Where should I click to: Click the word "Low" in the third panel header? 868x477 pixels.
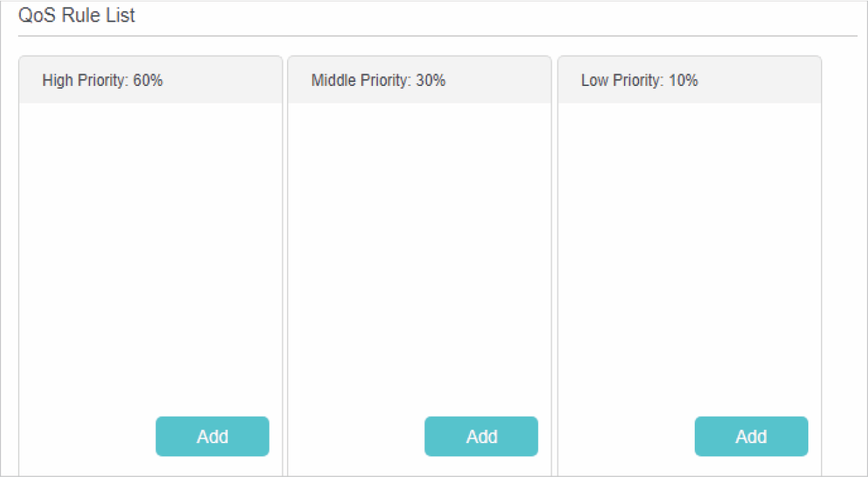tap(594, 80)
